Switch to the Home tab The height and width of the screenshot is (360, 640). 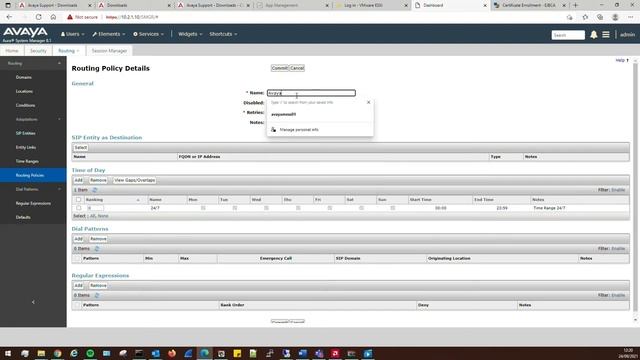tap(12, 51)
